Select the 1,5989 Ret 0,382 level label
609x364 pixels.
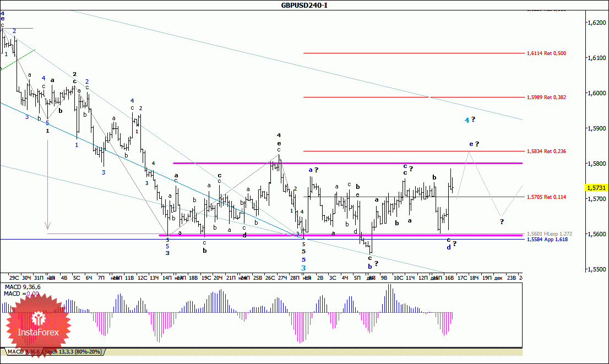[546, 97]
